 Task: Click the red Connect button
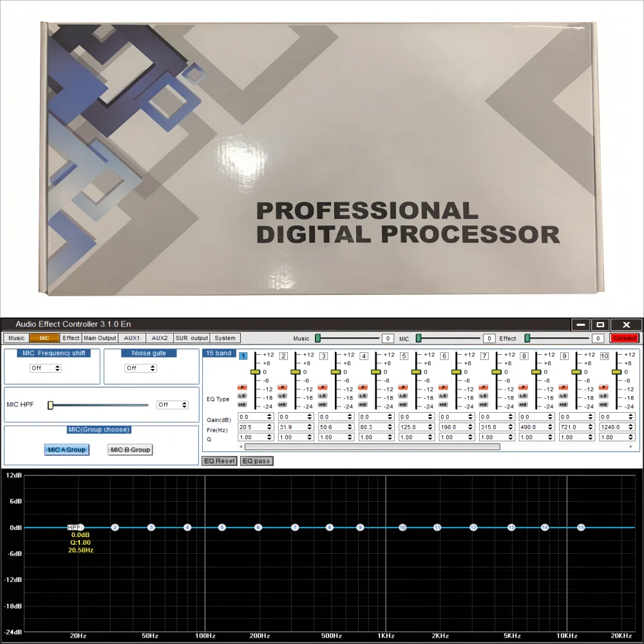pyautogui.click(x=624, y=338)
